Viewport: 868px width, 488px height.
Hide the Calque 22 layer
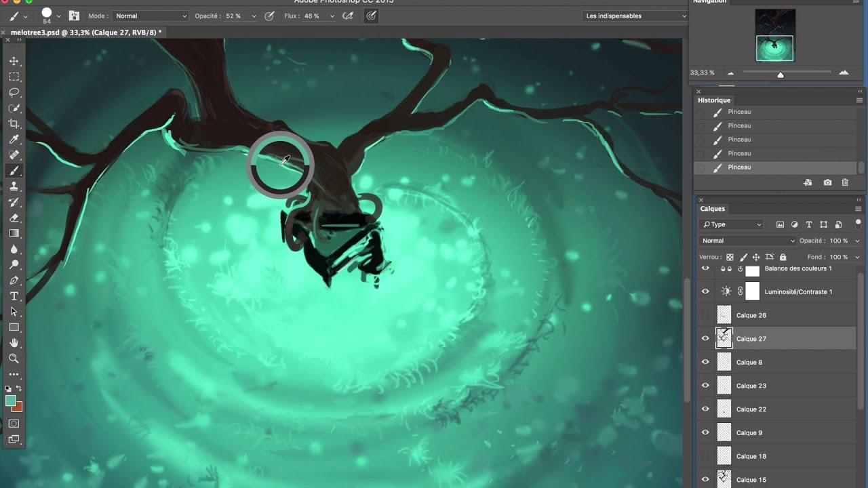705,409
